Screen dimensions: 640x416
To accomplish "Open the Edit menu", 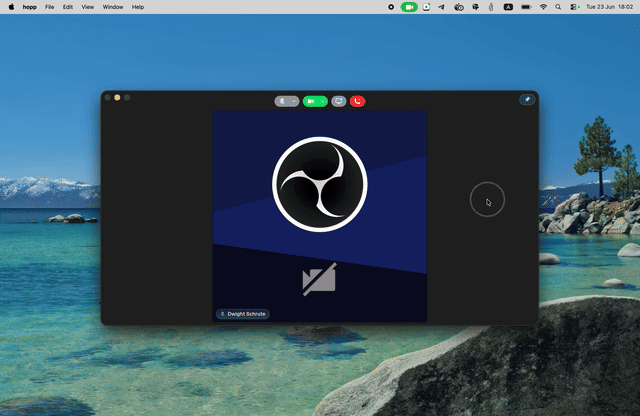I will [x=68, y=7].
